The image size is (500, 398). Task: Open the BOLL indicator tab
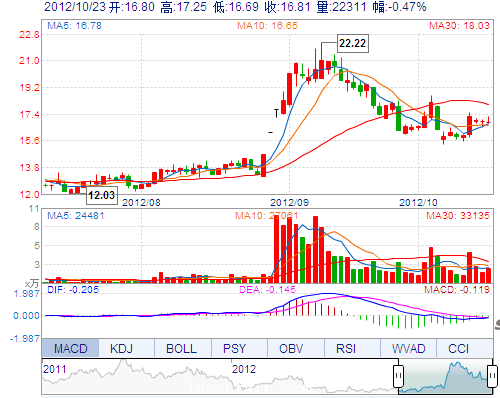pyautogui.click(x=183, y=348)
